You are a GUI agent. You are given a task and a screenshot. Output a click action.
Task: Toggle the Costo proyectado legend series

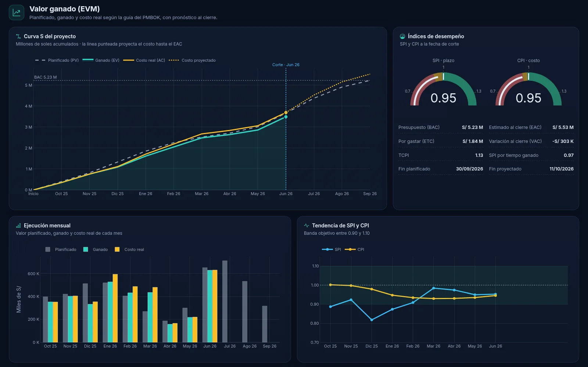pos(192,60)
